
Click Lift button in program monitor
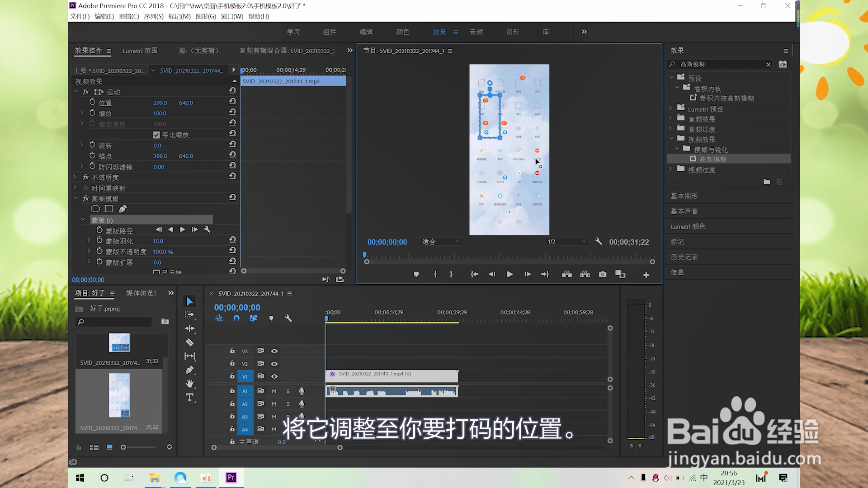566,274
